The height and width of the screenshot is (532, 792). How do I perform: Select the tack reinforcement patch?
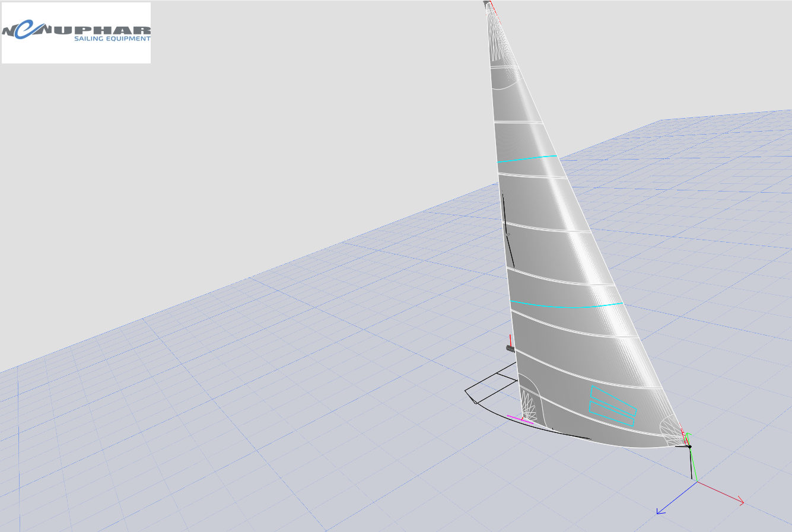coord(672,431)
